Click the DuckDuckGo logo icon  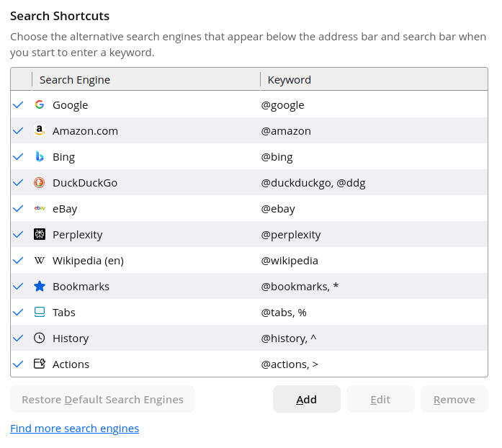pyautogui.click(x=40, y=182)
